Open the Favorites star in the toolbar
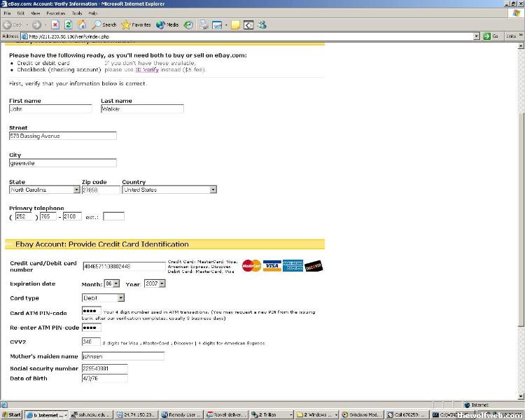This screenshot has width=525, height=420. (136, 24)
